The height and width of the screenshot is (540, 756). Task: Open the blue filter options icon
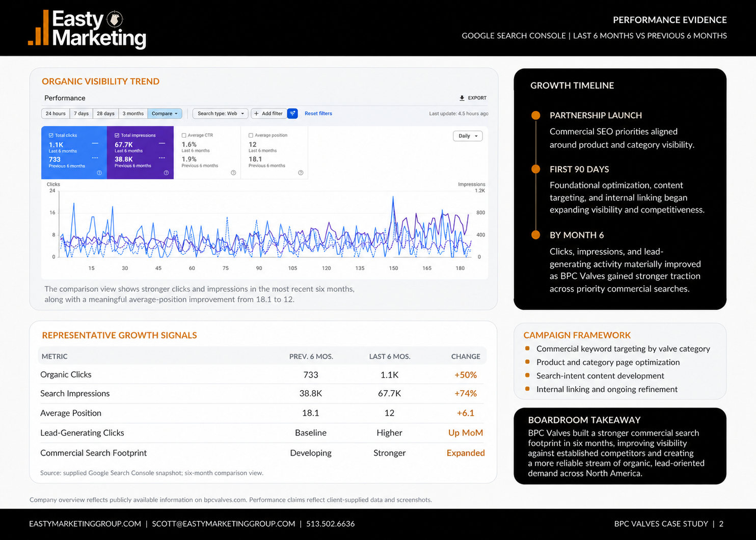click(x=292, y=114)
